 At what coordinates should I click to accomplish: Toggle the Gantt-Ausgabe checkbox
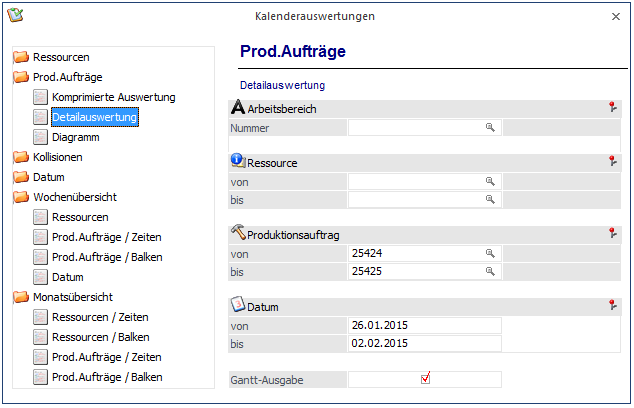(425, 379)
